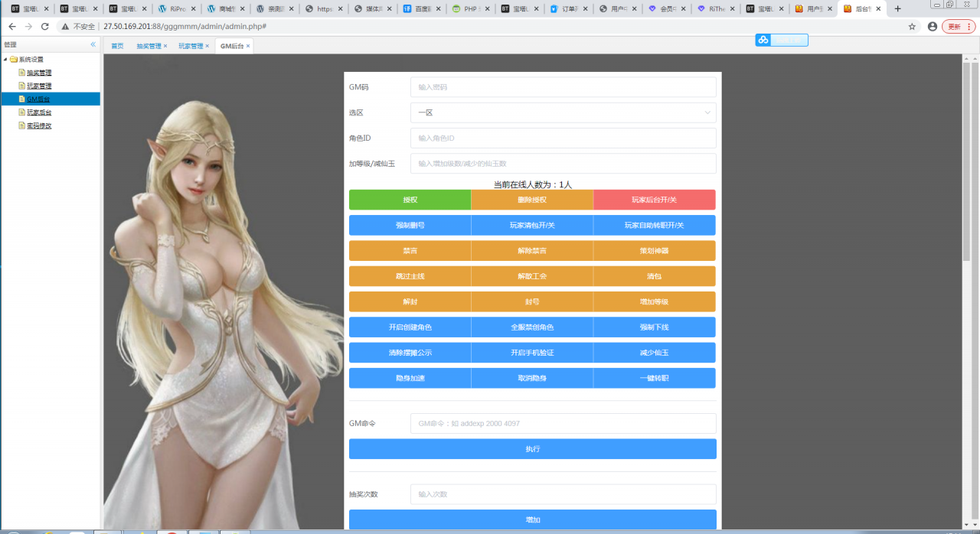Toggle 玩家清包开/关 button
Image resolution: width=980 pixels, height=534 pixels.
point(532,225)
